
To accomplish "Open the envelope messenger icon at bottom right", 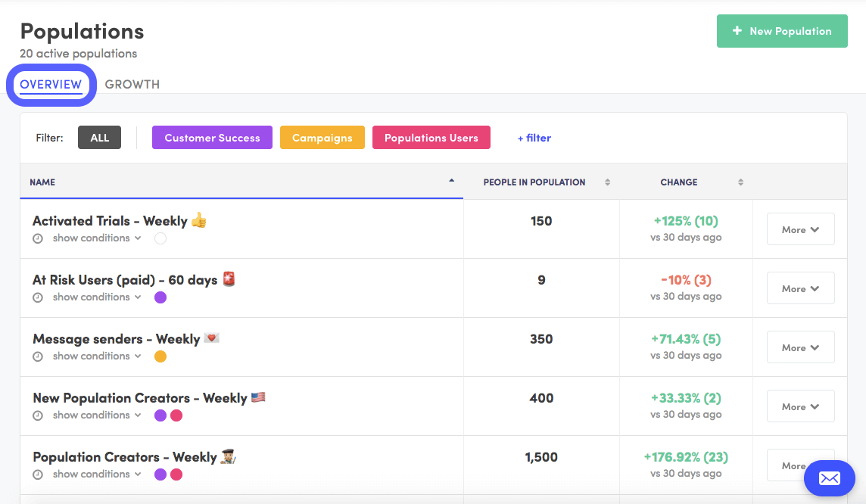I will 829,478.
